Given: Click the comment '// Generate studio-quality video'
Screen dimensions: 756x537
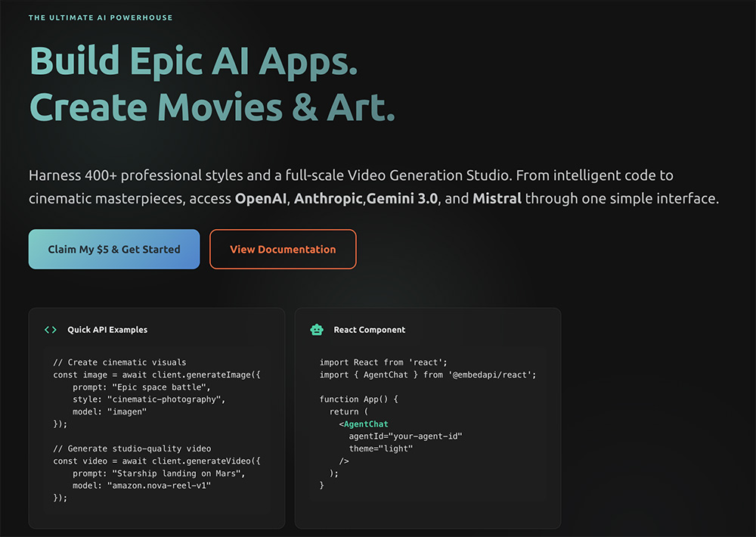Looking at the screenshot, I should tap(132, 449).
